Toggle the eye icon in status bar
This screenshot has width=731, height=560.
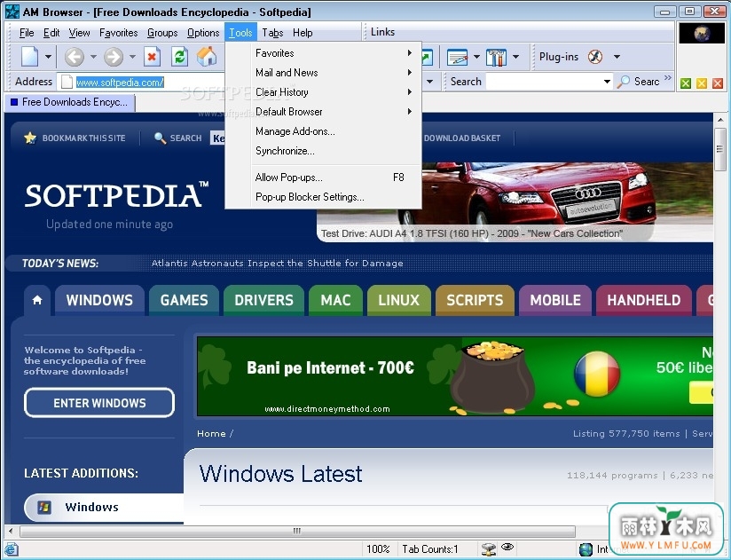[x=507, y=547]
